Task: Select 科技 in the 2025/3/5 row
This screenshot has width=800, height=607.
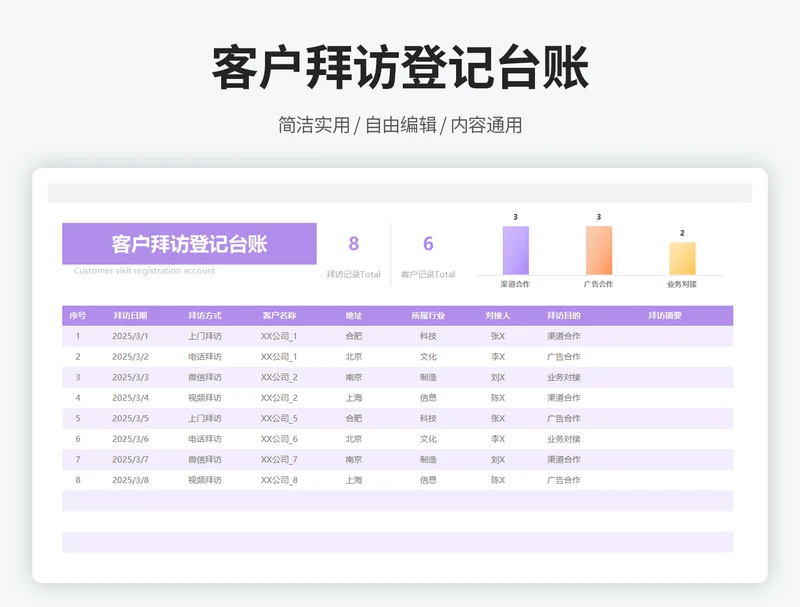Action: coord(428,418)
